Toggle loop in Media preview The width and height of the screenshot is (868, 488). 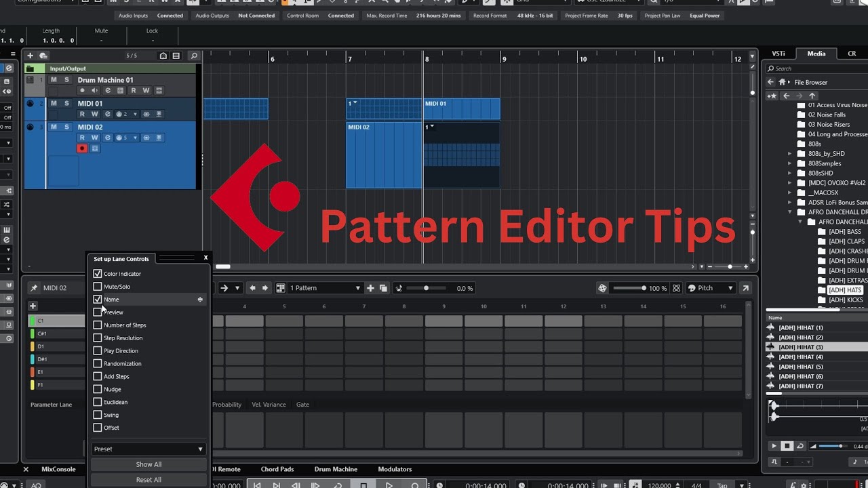800,446
